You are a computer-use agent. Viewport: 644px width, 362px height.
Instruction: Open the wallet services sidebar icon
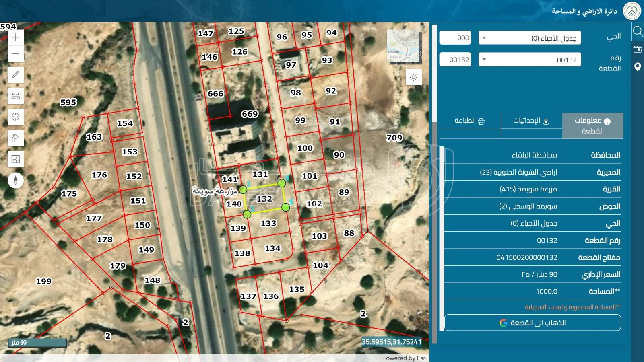point(638,49)
